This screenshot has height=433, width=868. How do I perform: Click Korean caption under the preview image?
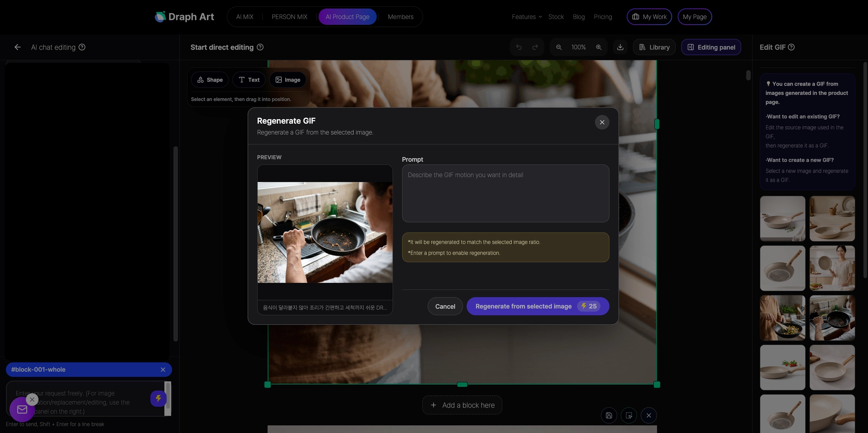[x=325, y=307]
